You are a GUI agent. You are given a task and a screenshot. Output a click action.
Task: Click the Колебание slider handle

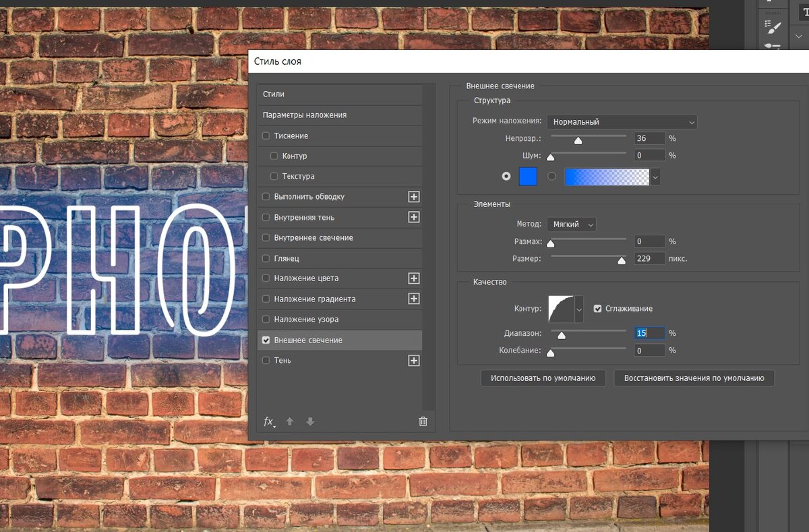click(550, 352)
